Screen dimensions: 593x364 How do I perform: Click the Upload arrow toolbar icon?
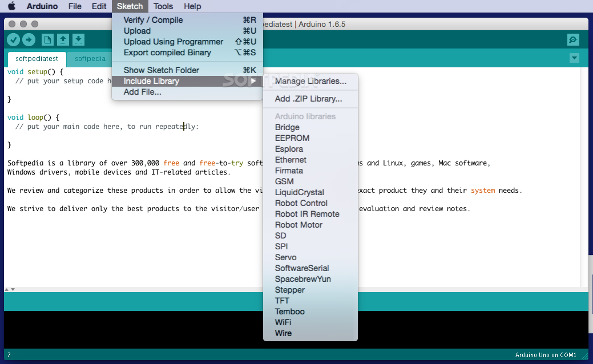29,39
